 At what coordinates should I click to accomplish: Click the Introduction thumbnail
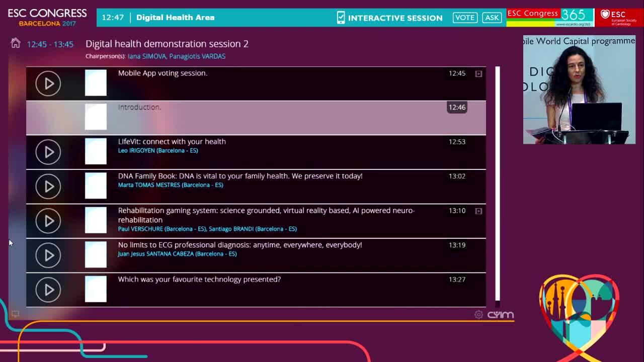[96, 117]
